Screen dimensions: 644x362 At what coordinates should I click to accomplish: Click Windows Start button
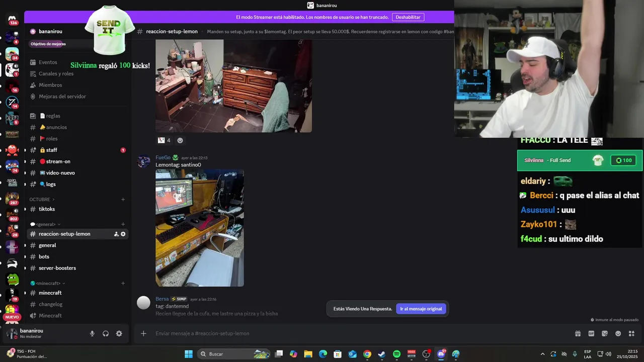point(189,354)
